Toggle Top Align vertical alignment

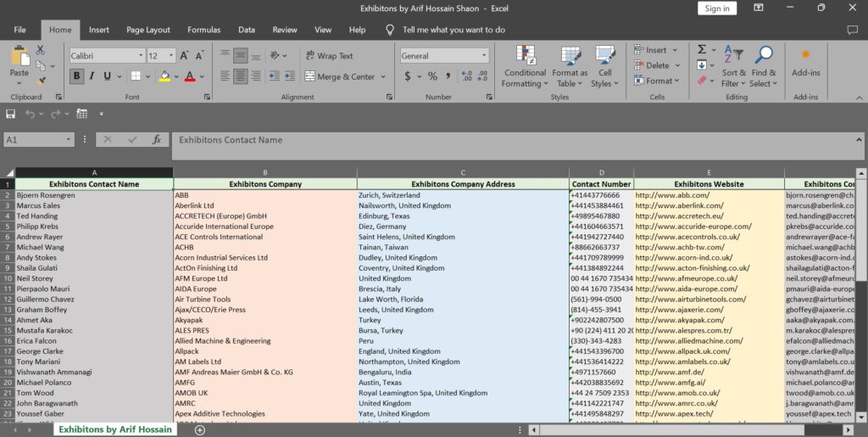point(225,55)
